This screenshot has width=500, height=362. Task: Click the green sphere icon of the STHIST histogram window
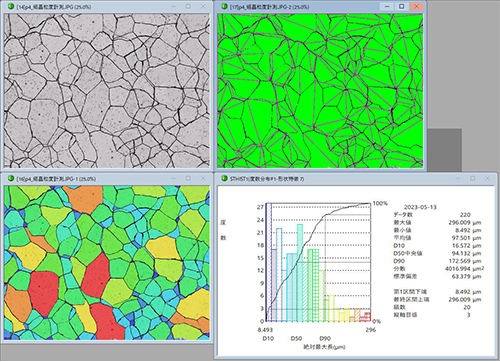tap(224, 178)
